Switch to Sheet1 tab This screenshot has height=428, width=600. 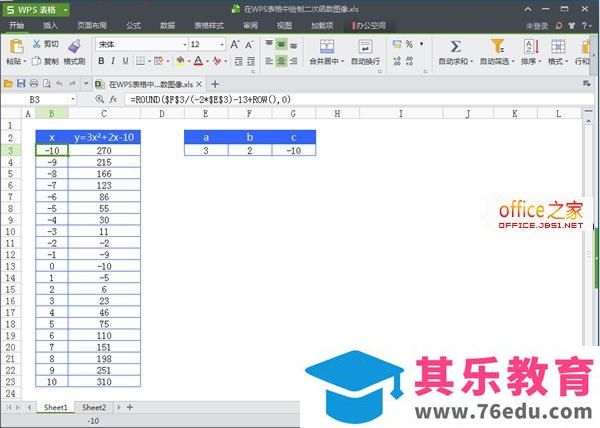pyautogui.click(x=55, y=407)
